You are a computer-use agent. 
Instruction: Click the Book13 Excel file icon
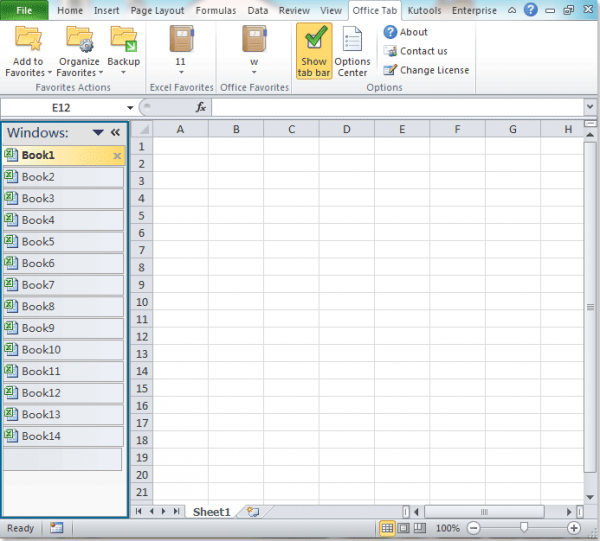click(11, 414)
